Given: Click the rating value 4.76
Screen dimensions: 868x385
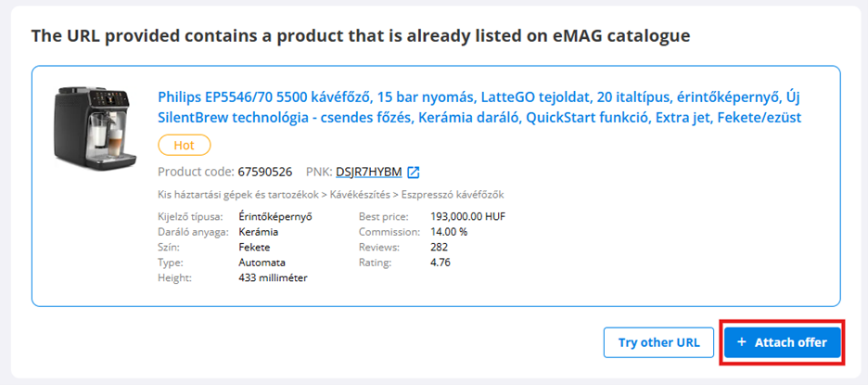Looking at the screenshot, I should point(441,263).
